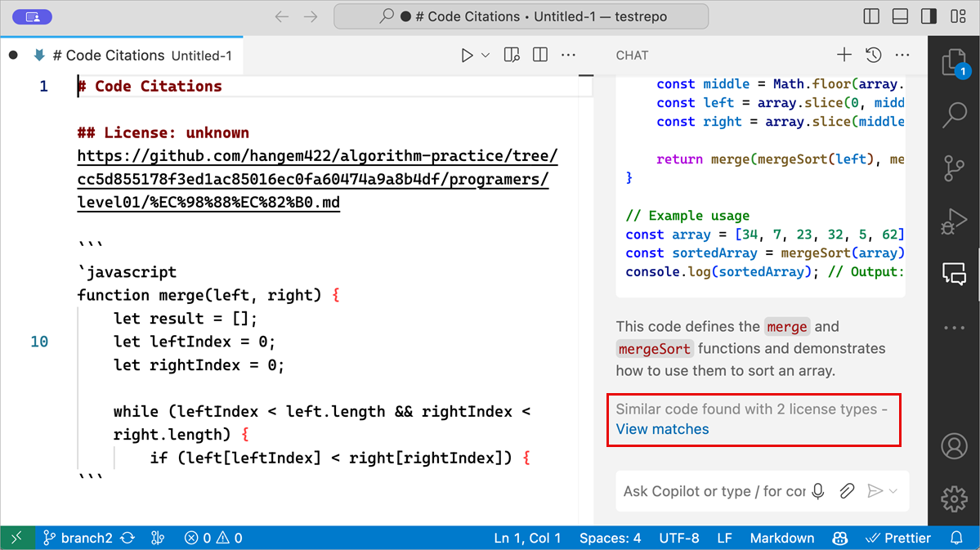Open the send options dropdown in the chat input
The width and height of the screenshot is (980, 550).
coord(891,491)
